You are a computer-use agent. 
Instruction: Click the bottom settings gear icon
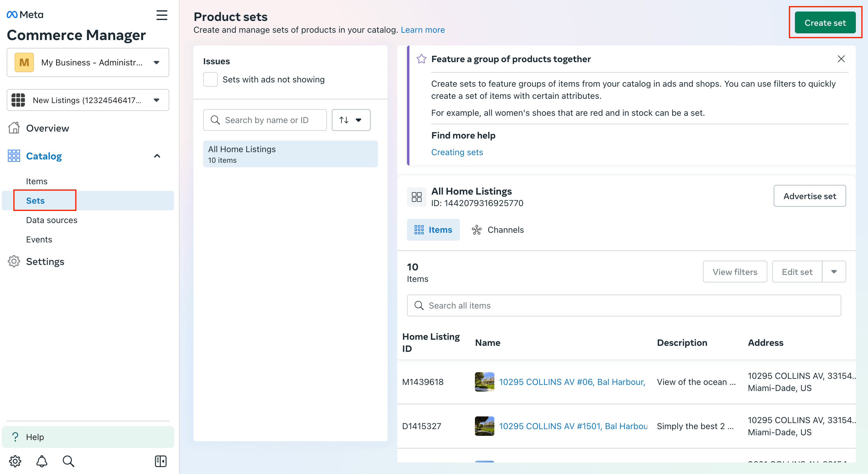point(15,461)
